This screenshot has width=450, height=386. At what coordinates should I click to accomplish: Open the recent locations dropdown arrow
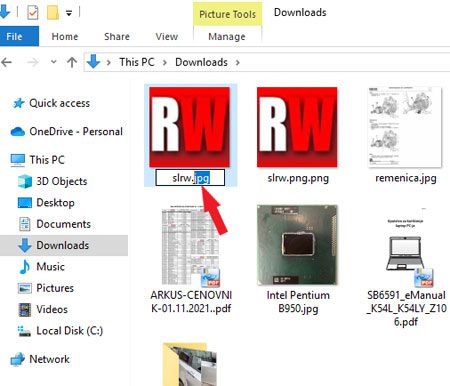53,62
